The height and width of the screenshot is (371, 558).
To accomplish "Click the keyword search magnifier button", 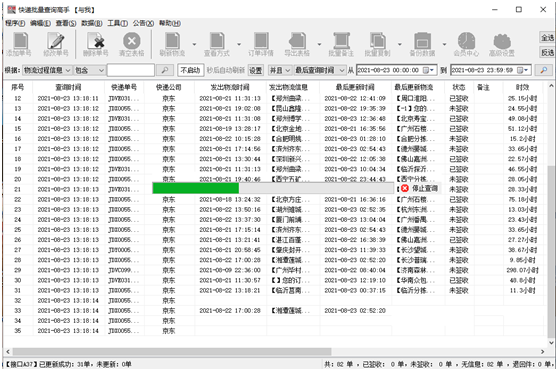I will (x=165, y=70).
